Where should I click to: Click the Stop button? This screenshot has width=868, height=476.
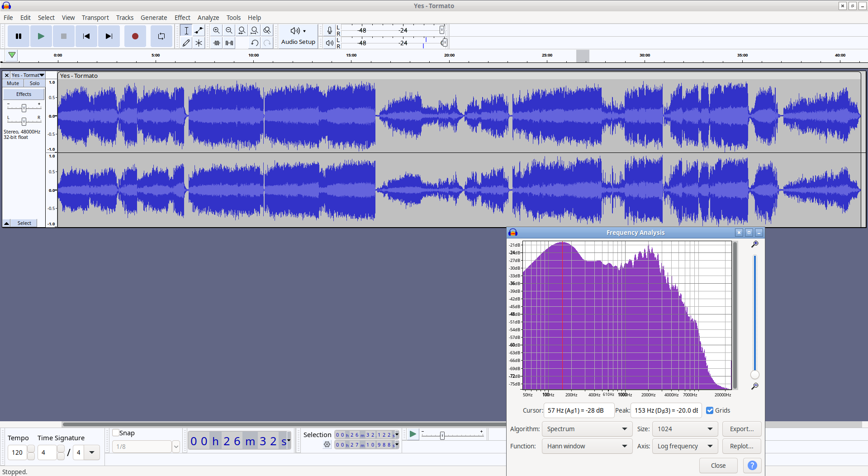click(x=64, y=36)
